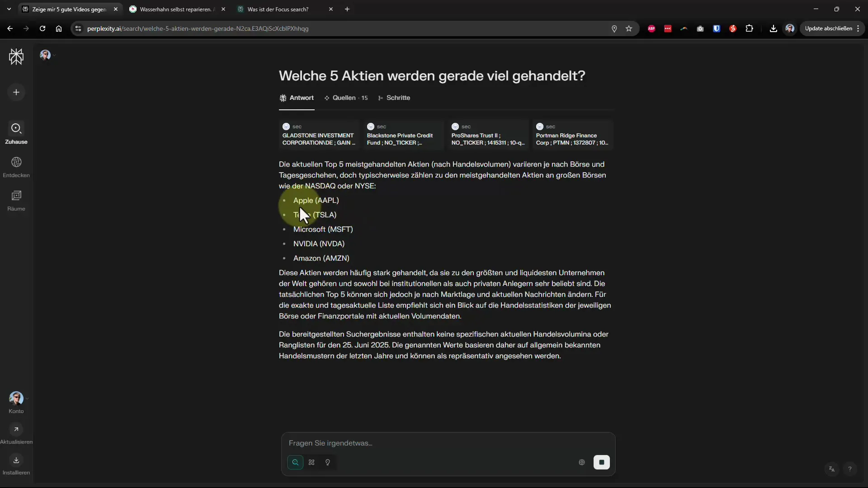Open the Bitwarden shield extension
Screen dimensions: 868x488
717,28
